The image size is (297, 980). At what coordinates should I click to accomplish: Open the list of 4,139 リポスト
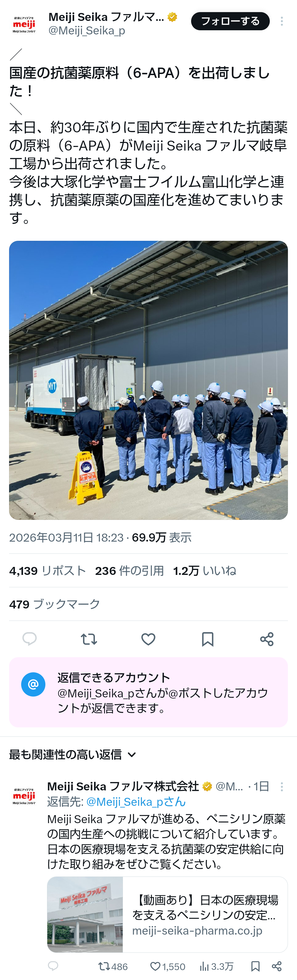pyautogui.click(x=48, y=571)
